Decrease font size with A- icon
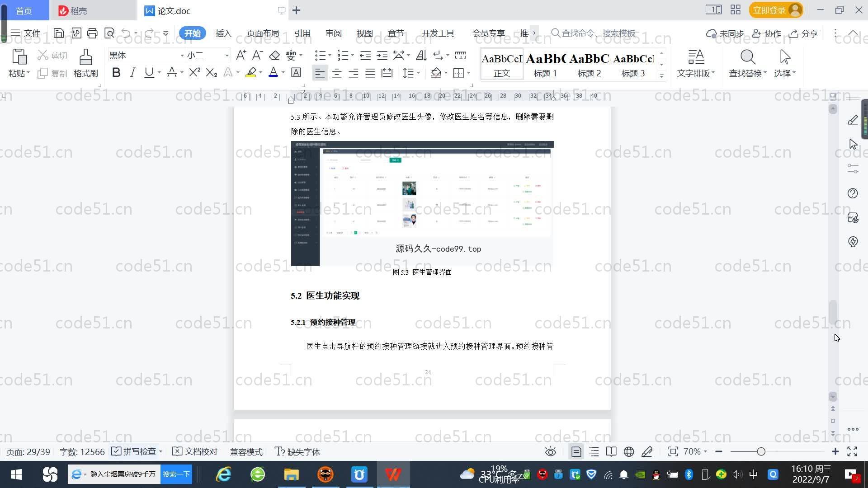The image size is (868, 488). point(257,55)
